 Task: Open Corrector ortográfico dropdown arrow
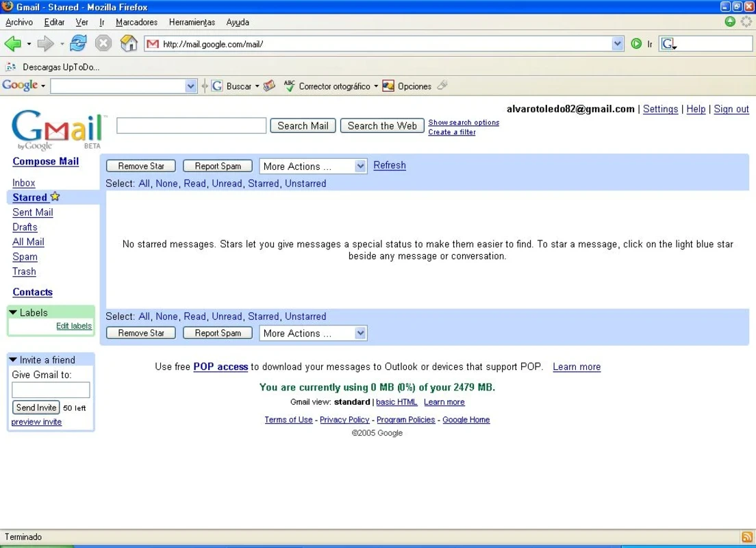point(375,86)
